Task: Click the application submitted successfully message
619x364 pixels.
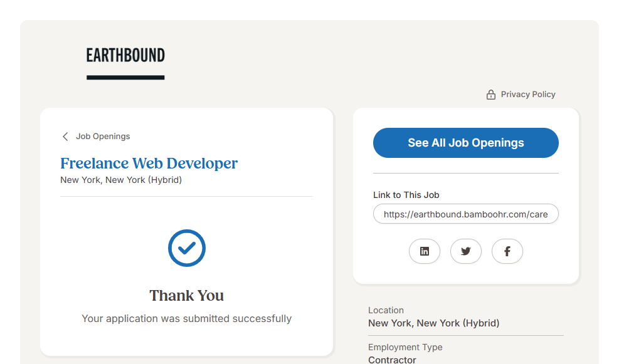Action: pos(187,319)
